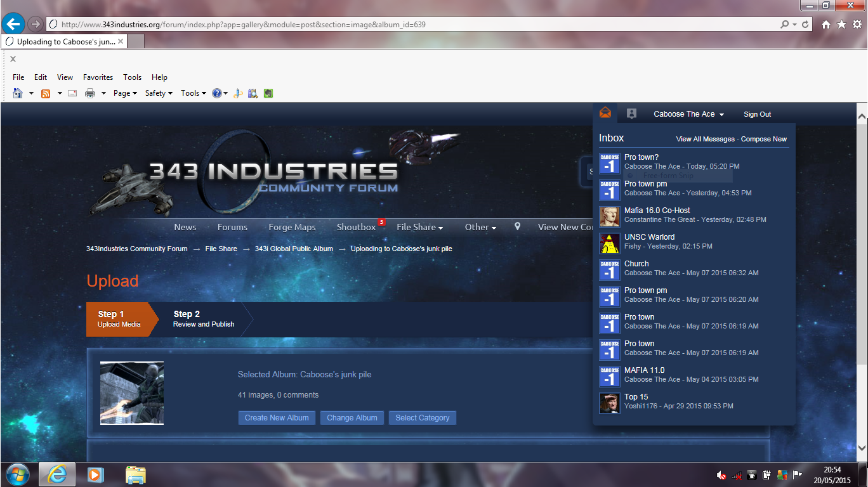Click the printer icon in the toolbar
Image resolution: width=868 pixels, height=487 pixels.
tap(90, 93)
